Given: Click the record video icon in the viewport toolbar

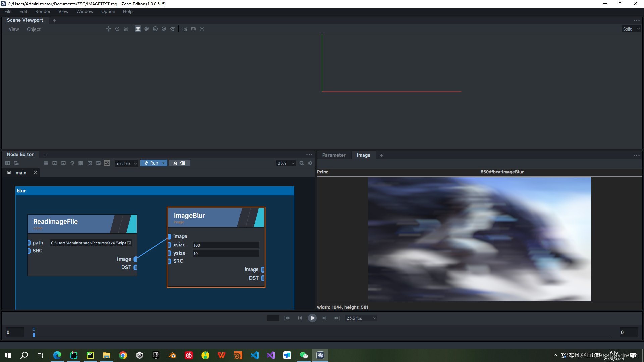Looking at the screenshot, I should coord(193,29).
